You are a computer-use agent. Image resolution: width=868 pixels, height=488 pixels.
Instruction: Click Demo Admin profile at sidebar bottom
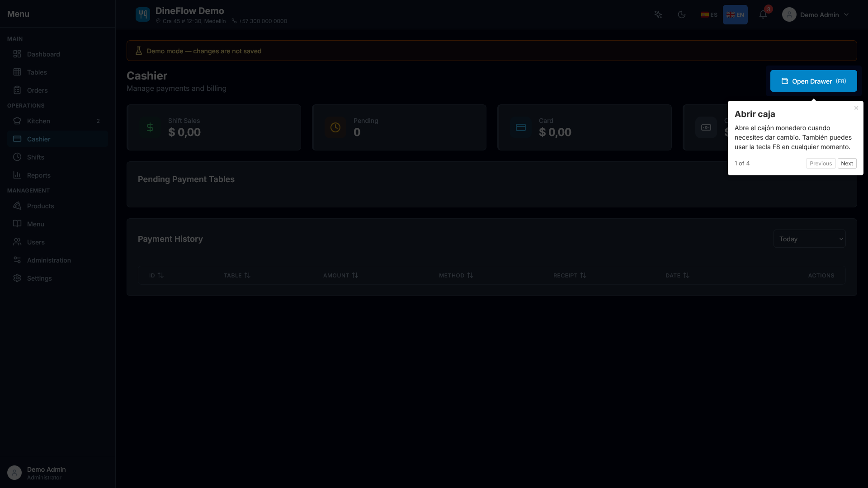click(58, 473)
